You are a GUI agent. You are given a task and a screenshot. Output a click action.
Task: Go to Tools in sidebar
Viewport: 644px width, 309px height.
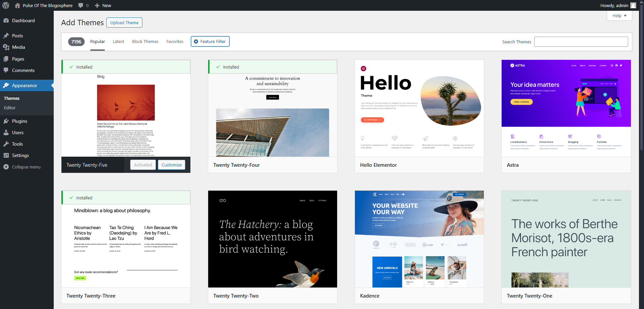click(x=17, y=144)
